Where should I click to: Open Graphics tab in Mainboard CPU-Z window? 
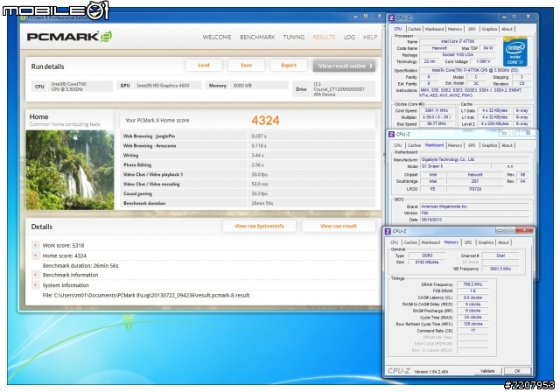(489, 145)
